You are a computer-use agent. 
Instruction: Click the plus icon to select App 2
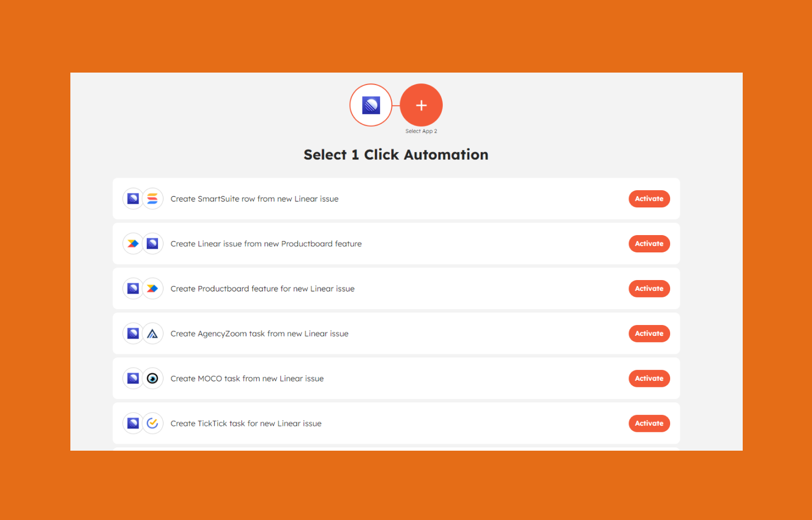click(421, 105)
